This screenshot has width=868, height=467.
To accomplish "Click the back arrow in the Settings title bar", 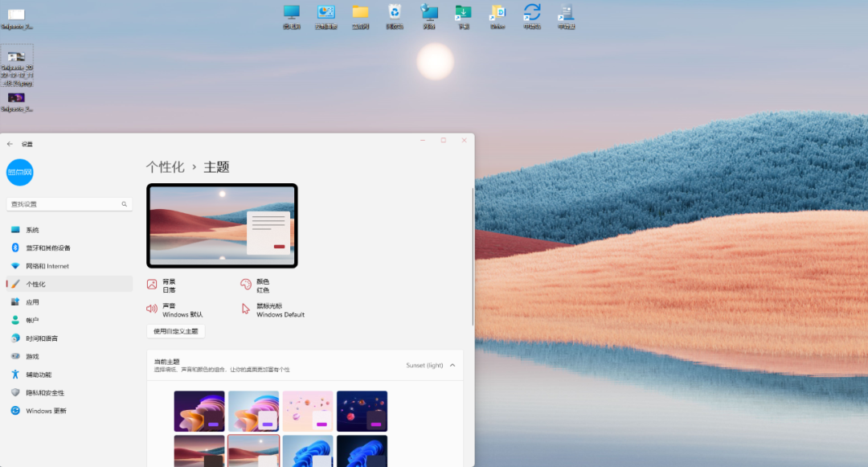I will 10,144.
